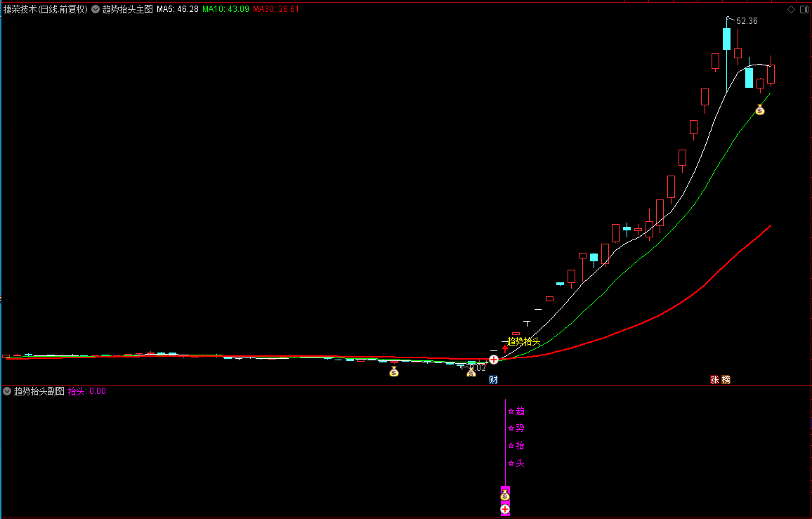
Task: Click the 趋势抬头主图 indicator name
Action: 127,9
